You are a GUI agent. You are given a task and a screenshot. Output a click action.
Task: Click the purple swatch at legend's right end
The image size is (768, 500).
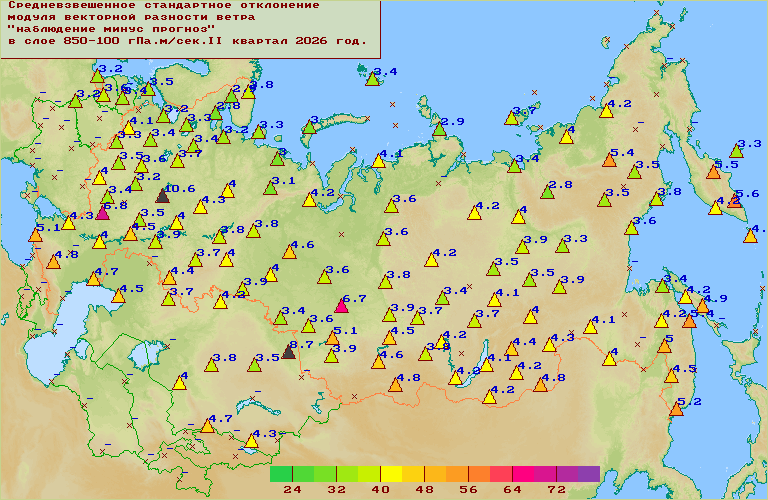tap(589, 474)
